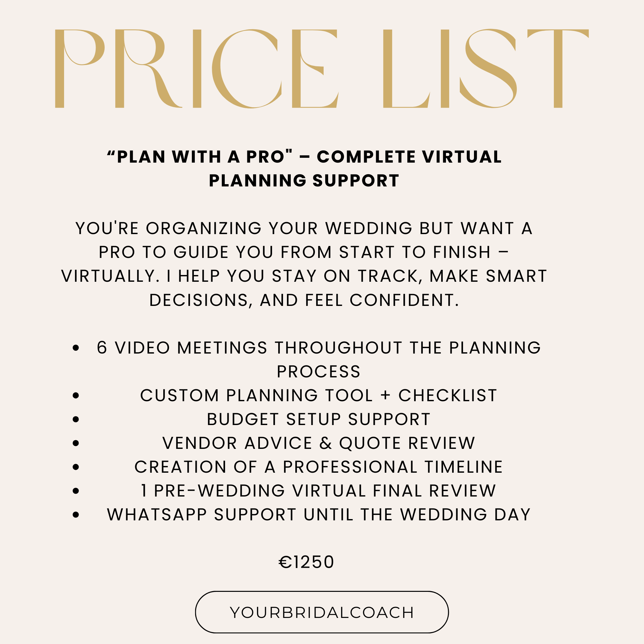
Task: Click the paragraph starting "You're organizing your wedding"
Action: click(304, 264)
